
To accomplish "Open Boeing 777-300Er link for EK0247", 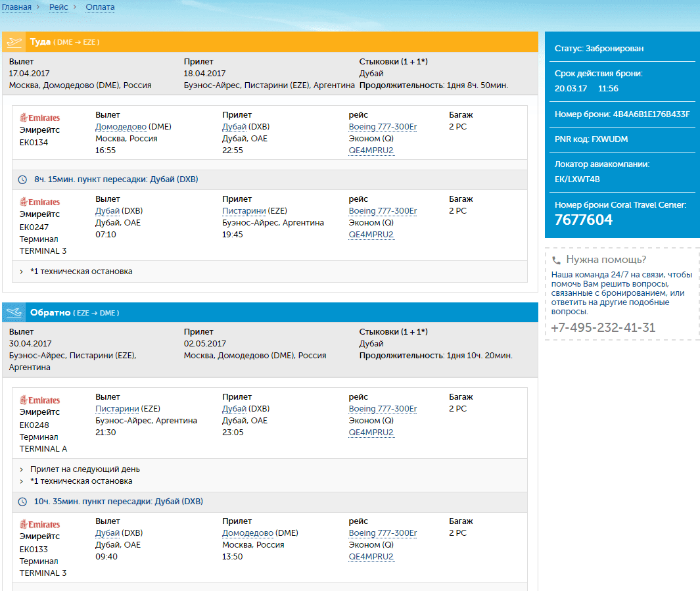I will 383,210.
